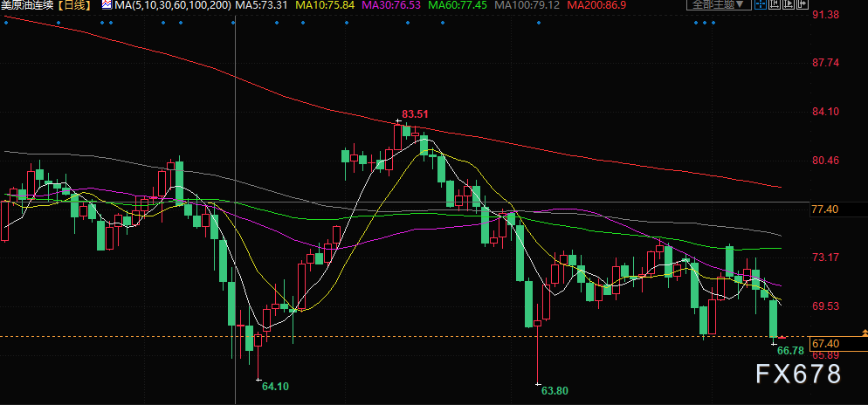Click 73.17 on the price axis
The height and width of the screenshot is (405, 868).
pyautogui.click(x=825, y=257)
